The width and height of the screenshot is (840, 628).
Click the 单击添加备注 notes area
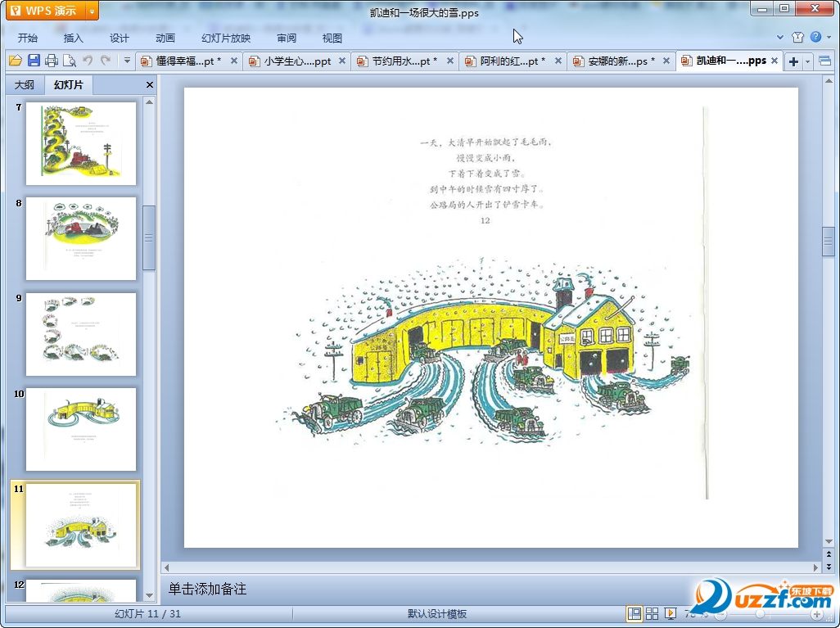pyautogui.click(x=208, y=589)
